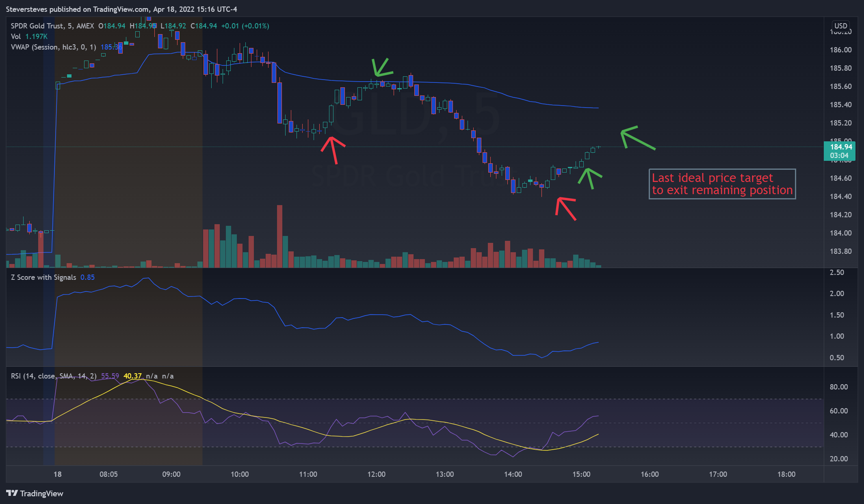Click the open value O184.94 in legend

(112, 26)
